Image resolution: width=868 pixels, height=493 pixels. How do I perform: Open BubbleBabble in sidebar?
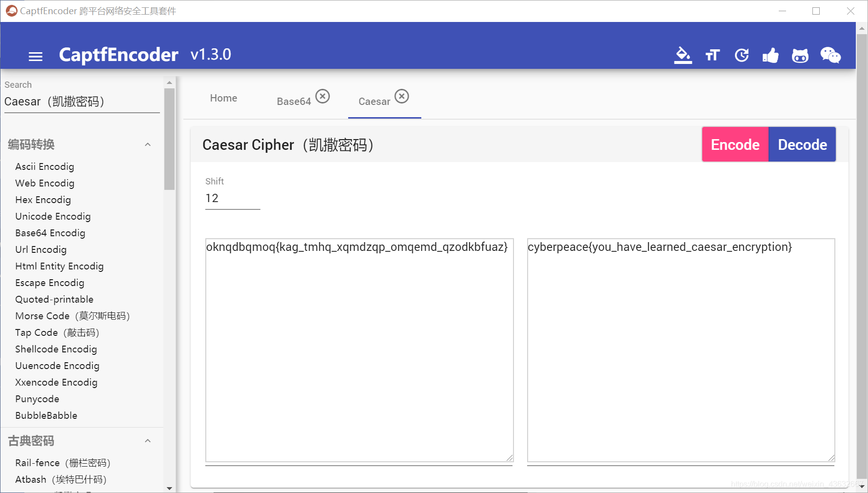pos(46,415)
